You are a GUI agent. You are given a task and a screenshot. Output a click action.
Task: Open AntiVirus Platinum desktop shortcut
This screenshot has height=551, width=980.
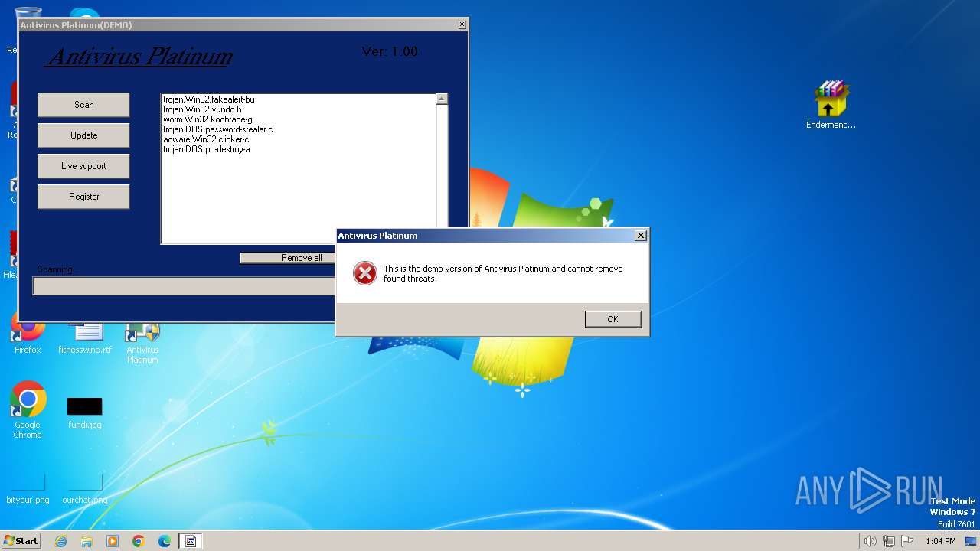click(142, 342)
